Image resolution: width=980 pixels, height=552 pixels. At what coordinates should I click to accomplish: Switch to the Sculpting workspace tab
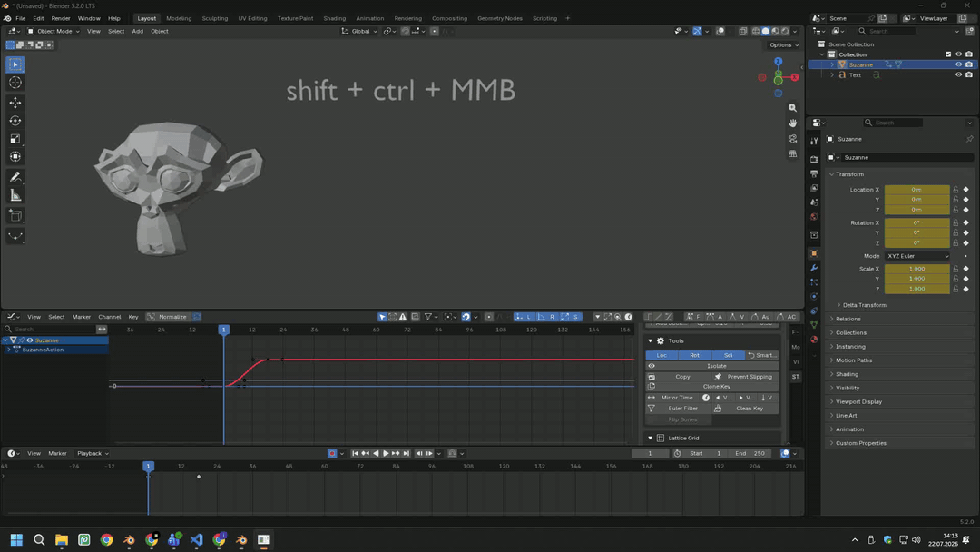pos(214,18)
